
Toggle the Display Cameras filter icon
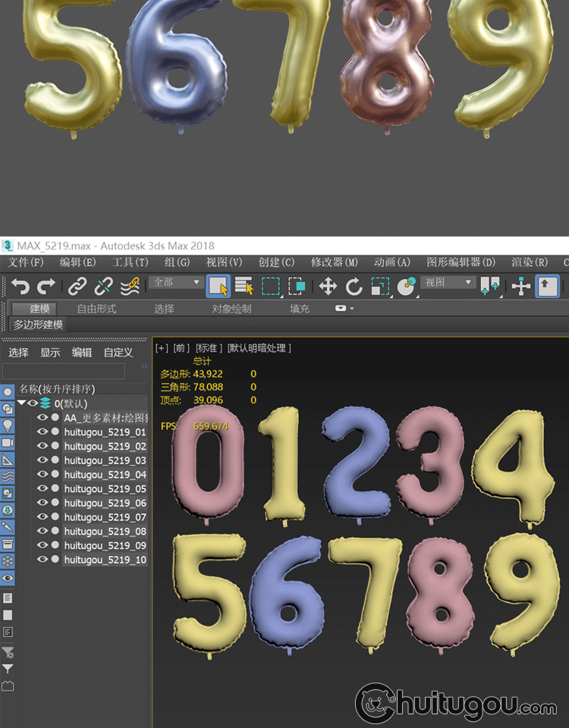click(x=8, y=443)
